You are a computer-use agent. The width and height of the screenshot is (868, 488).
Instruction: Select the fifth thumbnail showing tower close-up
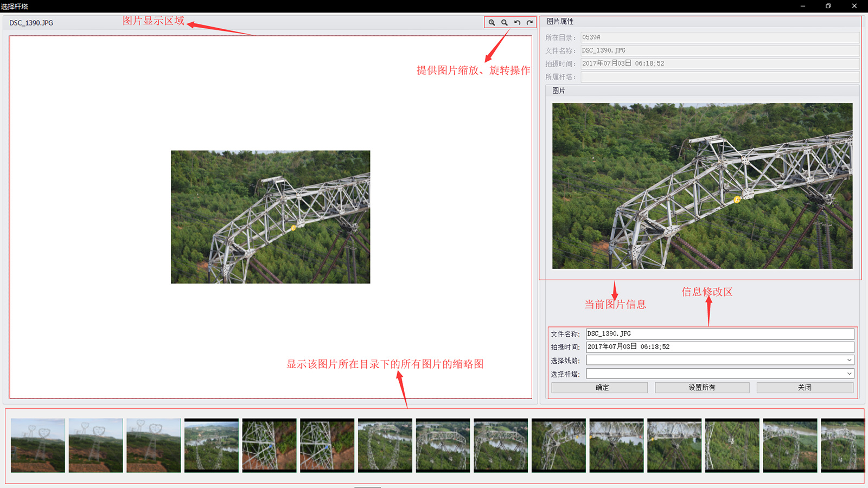click(x=269, y=445)
